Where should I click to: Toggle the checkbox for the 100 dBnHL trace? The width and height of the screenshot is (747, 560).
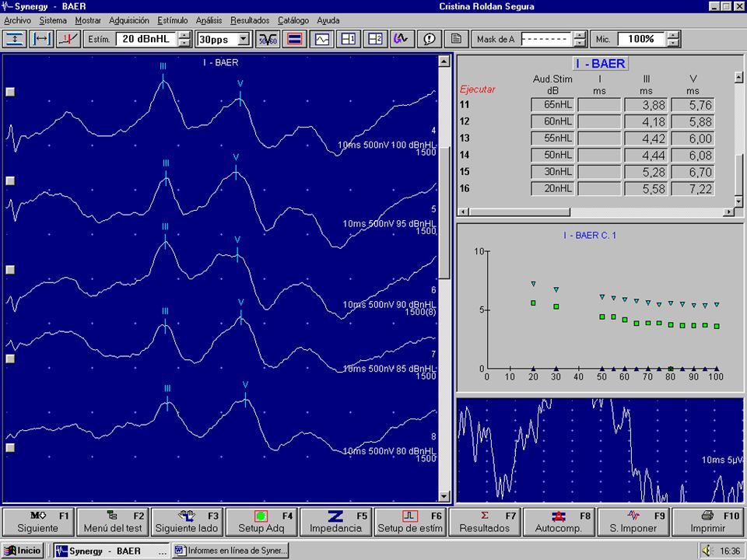(x=10, y=92)
